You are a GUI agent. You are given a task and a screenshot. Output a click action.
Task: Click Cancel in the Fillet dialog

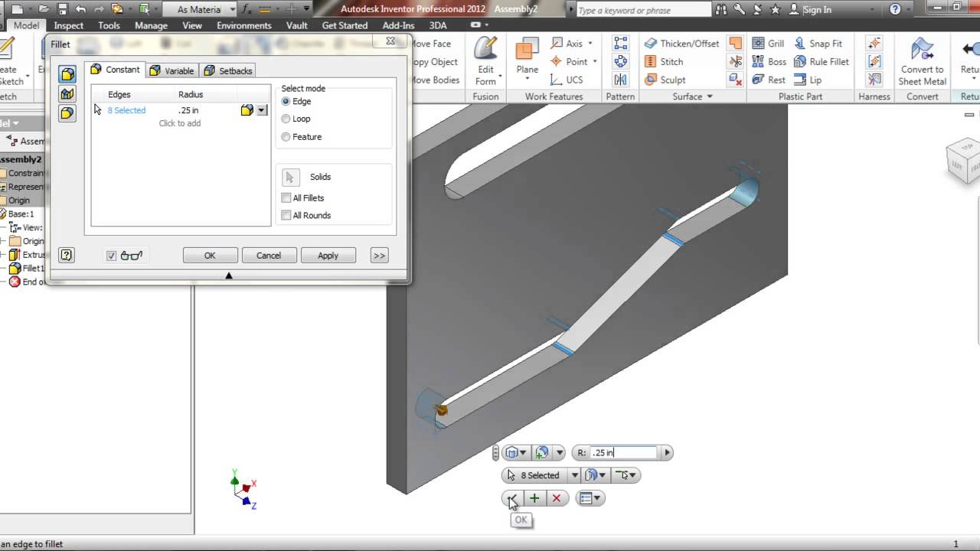click(x=269, y=256)
